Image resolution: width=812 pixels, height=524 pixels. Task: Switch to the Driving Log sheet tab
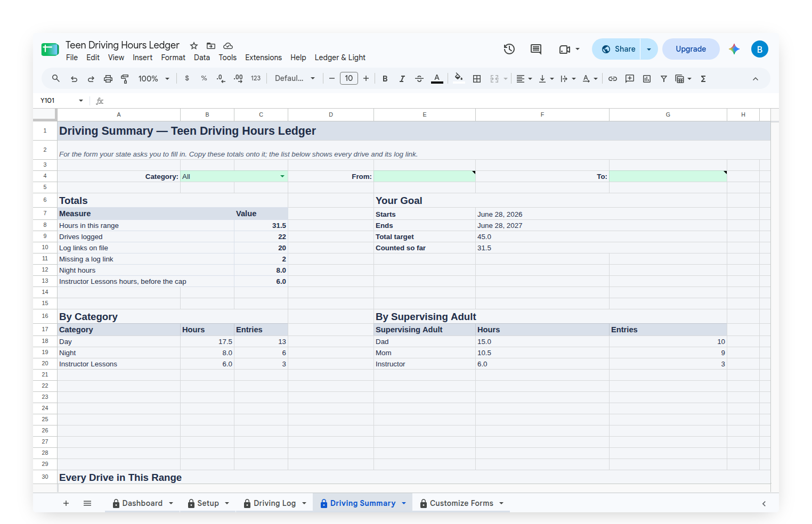(275, 503)
